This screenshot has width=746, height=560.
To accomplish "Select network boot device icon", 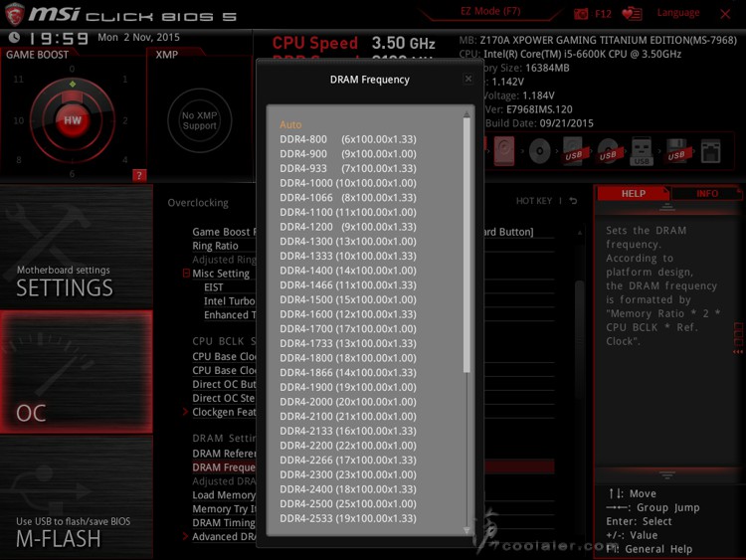I will 711,151.
